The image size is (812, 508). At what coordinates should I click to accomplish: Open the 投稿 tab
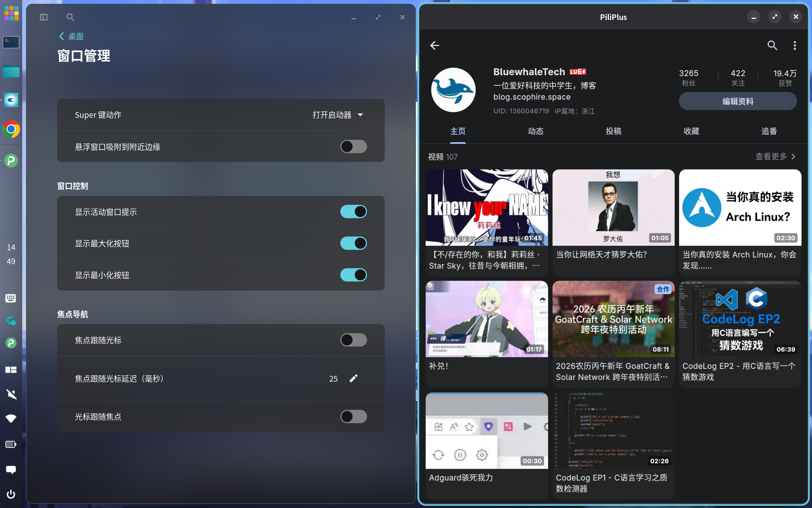click(613, 131)
